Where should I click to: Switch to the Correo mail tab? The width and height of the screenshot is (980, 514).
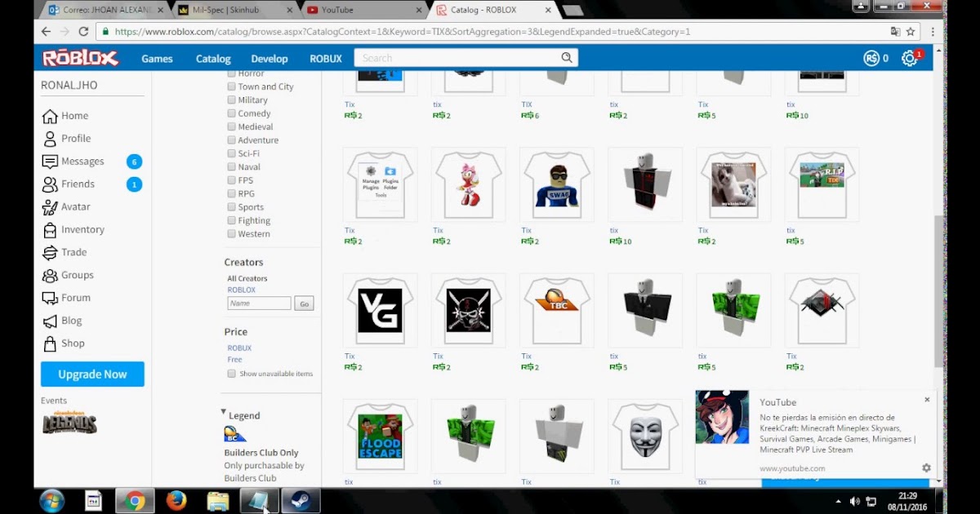(106, 11)
